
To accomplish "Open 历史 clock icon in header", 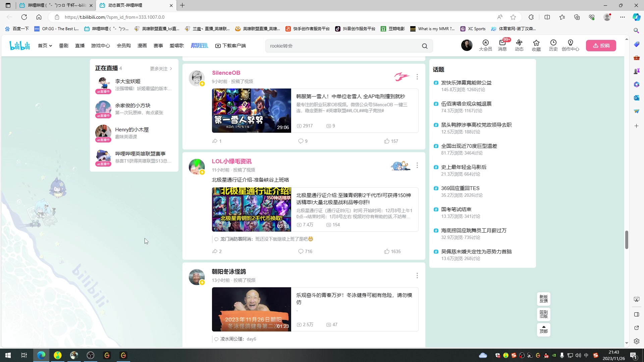I will click(553, 45).
